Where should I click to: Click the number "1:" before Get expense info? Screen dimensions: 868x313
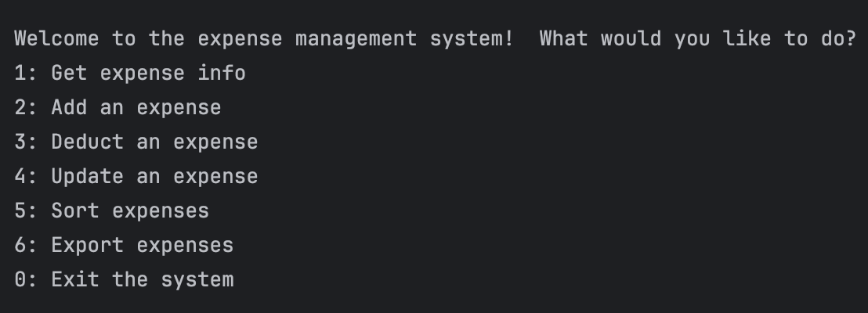(26, 73)
